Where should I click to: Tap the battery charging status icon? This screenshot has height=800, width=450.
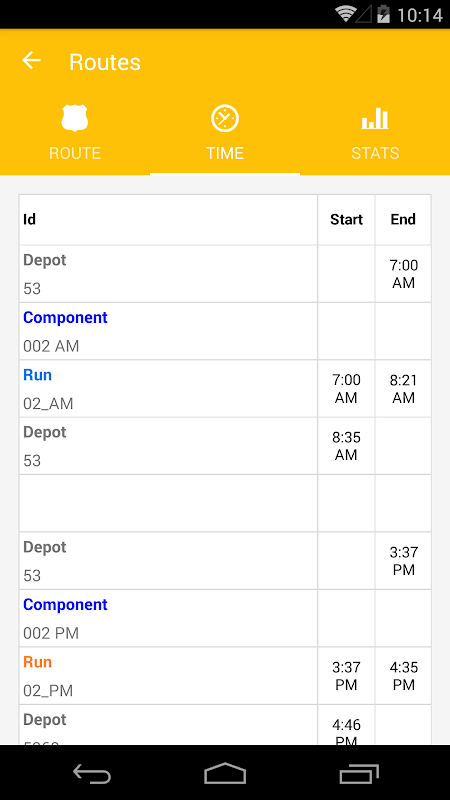(x=383, y=14)
